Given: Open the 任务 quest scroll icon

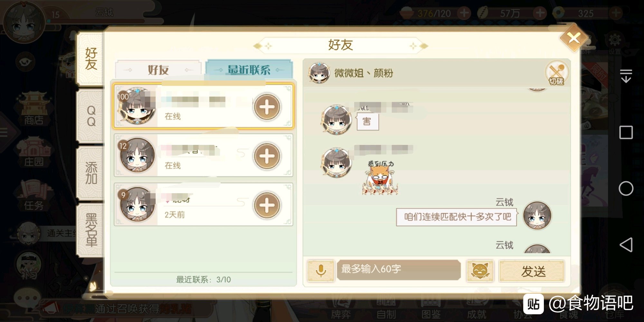Looking at the screenshot, I should (x=33, y=195).
